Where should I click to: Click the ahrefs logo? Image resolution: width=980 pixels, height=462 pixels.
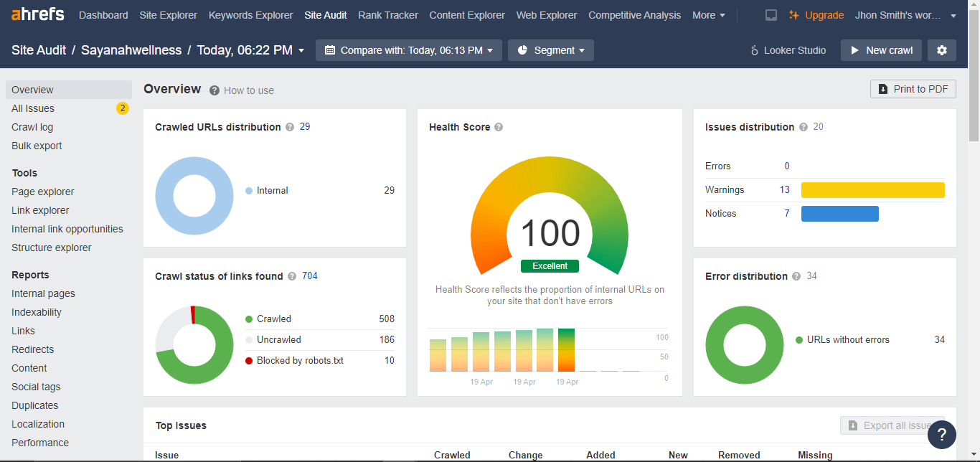pyautogui.click(x=37, y=14)
